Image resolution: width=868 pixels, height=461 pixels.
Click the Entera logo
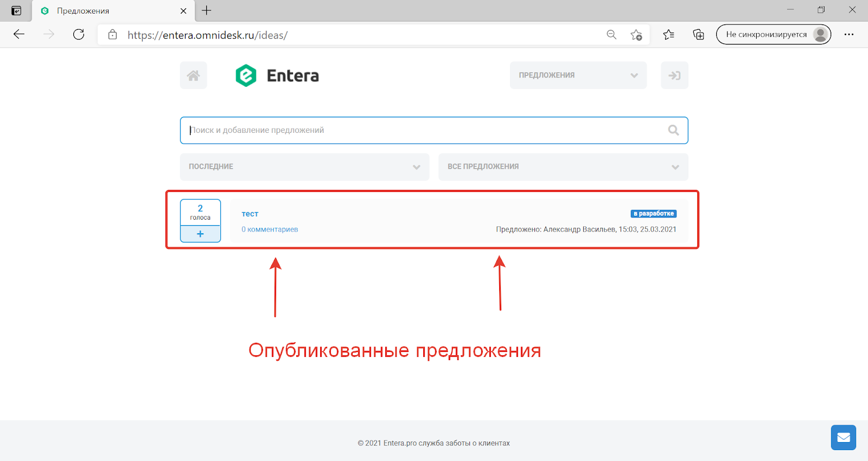tap(277, 75)
